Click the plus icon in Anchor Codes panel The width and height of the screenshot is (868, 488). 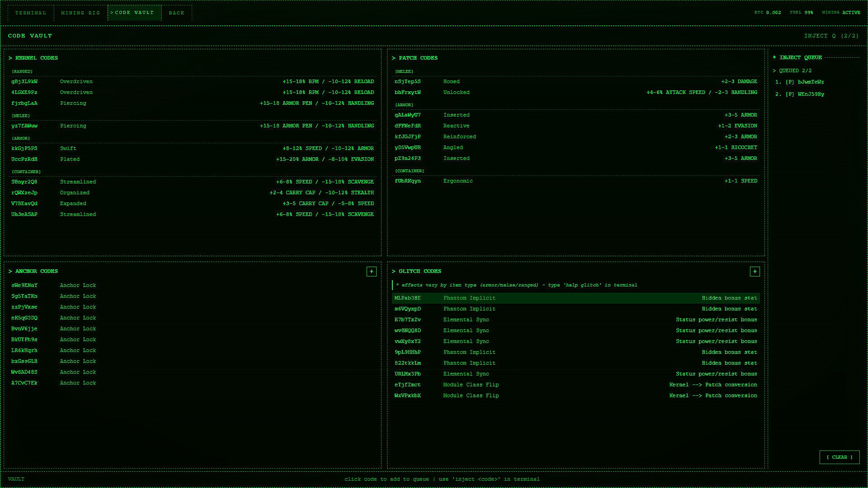coord(371,272)
